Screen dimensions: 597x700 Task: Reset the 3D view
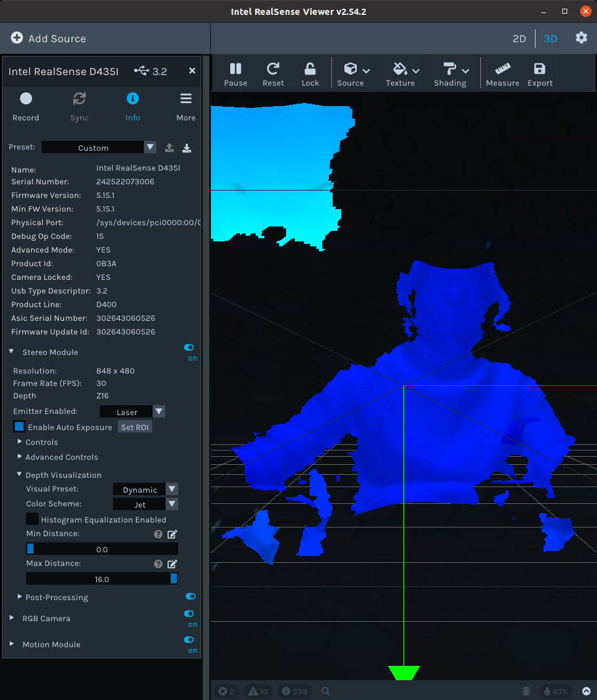click(273, 74)
